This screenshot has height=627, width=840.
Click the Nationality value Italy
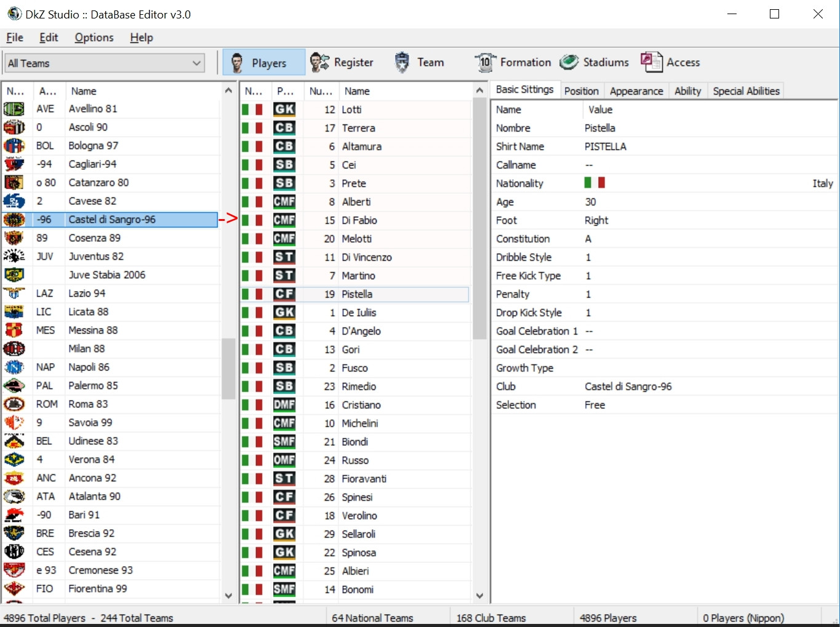click(x=822, y=183)
